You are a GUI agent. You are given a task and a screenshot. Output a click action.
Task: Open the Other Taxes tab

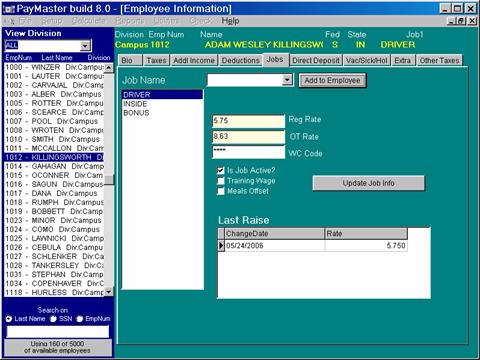point(439,60)
